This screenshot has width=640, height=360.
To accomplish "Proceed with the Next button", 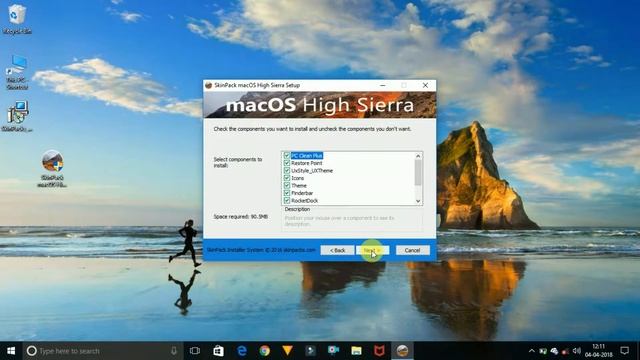I will tap(372, 250).
